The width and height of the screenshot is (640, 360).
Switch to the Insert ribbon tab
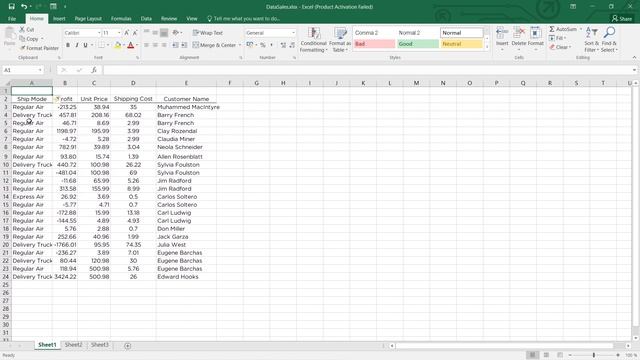59,19
